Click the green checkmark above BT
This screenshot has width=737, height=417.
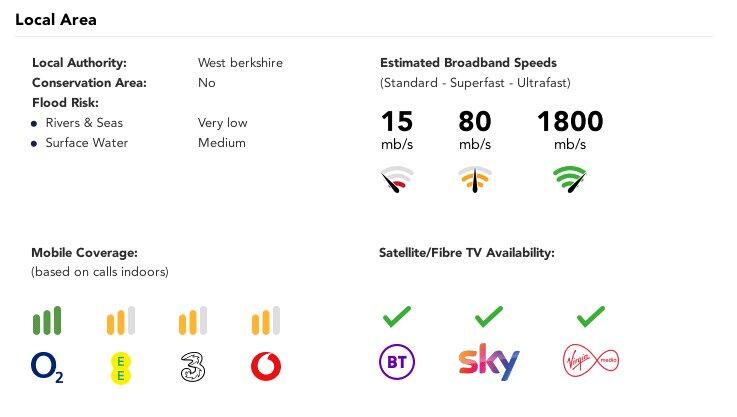(x=397, y=317)
